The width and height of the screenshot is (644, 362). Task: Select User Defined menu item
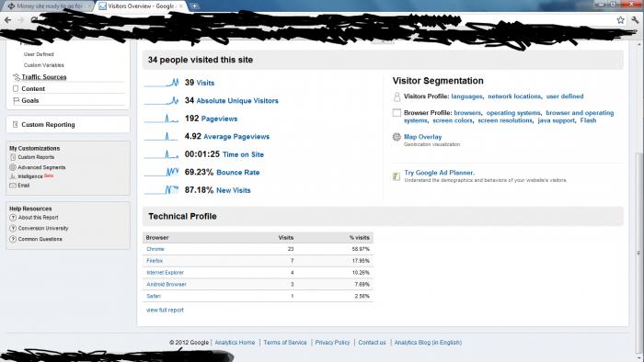[39, 54]
